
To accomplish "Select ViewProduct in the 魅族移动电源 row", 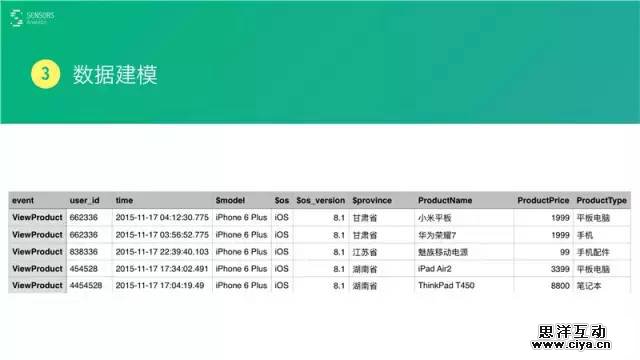I will [x=37, y=252].
